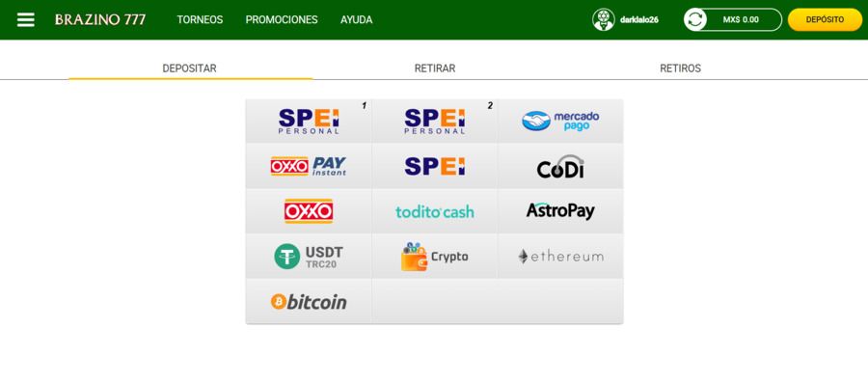
Task: Choose Mercado Pago payment method
Action: tap(560, 122)
